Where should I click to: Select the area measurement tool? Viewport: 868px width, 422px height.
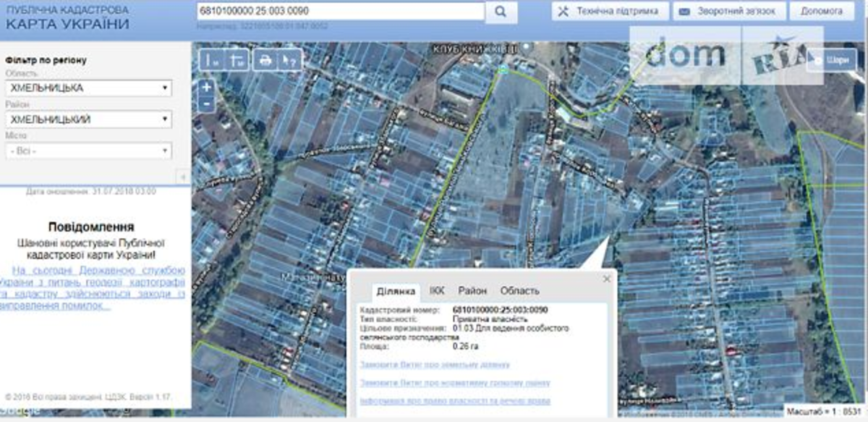click(x=236, y=61)
